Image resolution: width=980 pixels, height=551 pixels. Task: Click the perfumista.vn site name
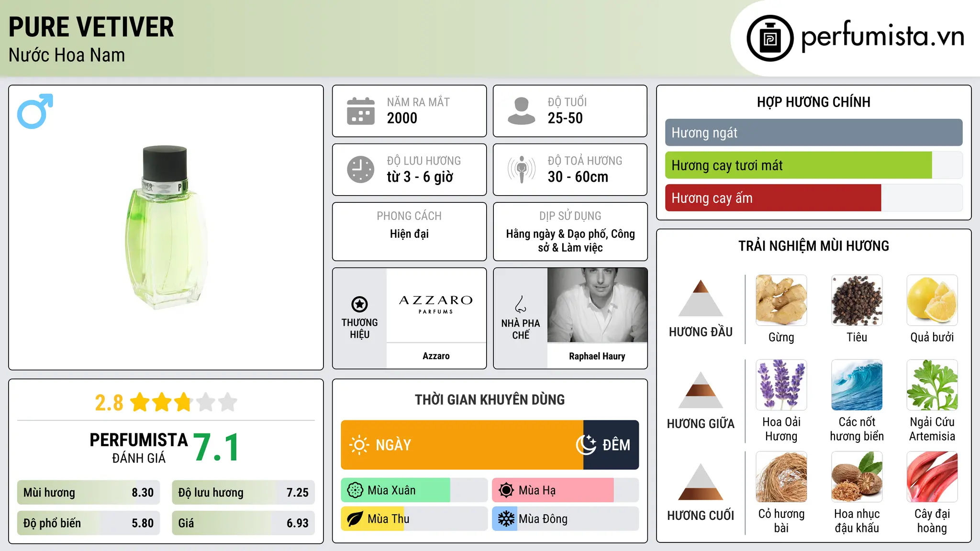click(x=883, y=36)
